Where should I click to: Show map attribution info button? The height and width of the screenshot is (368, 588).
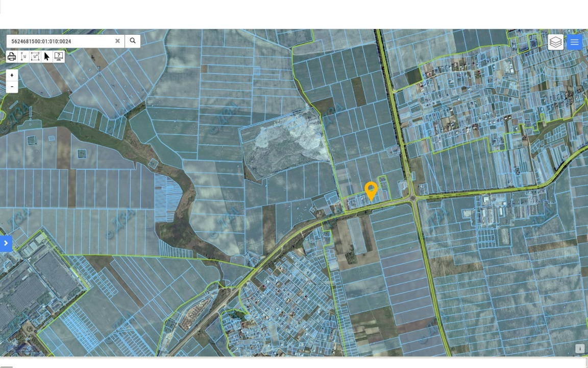click(x=580, y=349)
